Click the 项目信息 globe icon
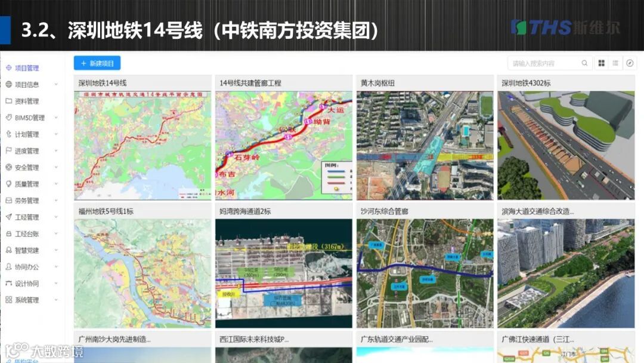The height and width of the screenshot is (363, 644). pyautogui.click(x=8, y=84)
